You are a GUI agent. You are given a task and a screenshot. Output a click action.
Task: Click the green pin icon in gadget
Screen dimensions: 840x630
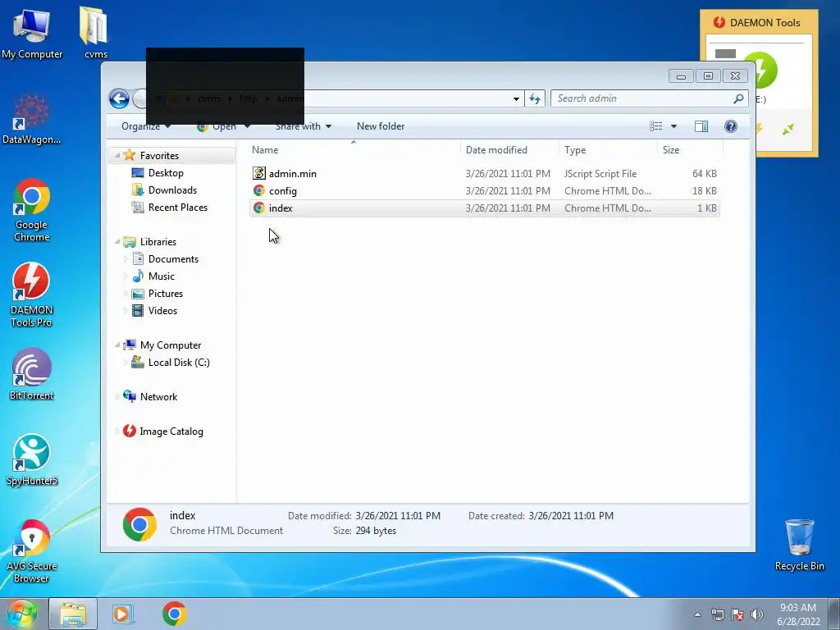[x=787, y=129]
